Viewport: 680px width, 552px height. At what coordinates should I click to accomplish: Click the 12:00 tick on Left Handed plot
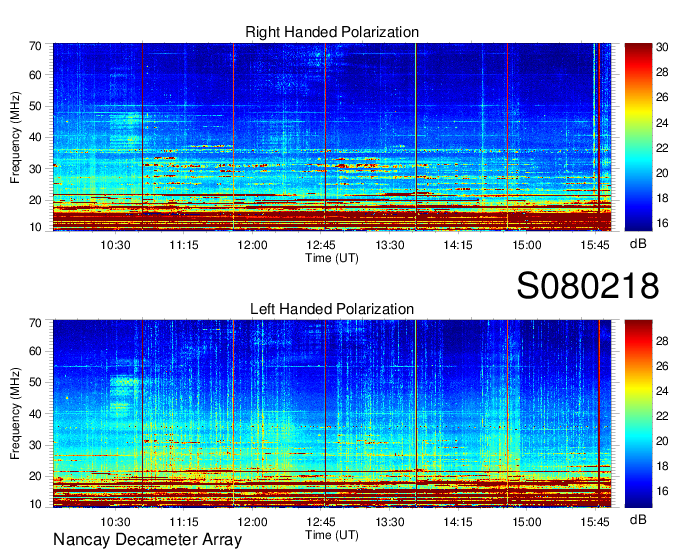click(x=252, y=522)
